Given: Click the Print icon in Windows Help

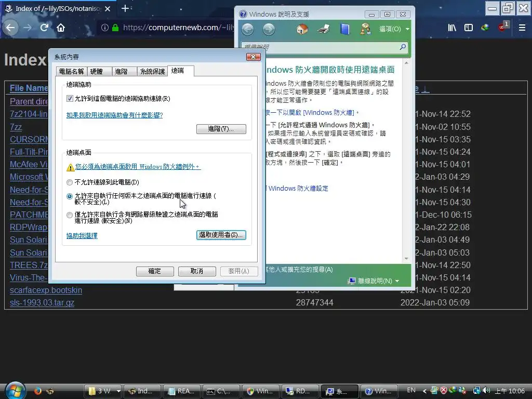Looking at the screenshot, I should pyautogui.click(x=323, y=29).
